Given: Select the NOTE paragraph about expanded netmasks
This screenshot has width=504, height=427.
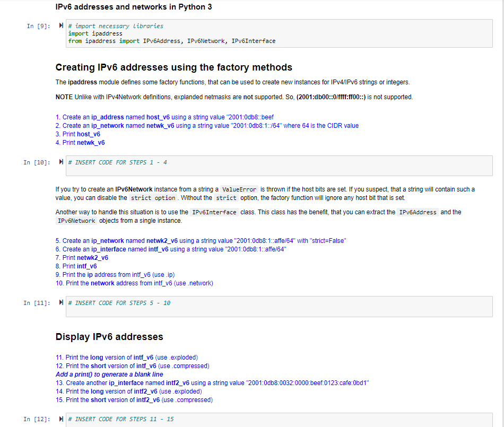Looking at the screenshot, I should pos(233,97).
